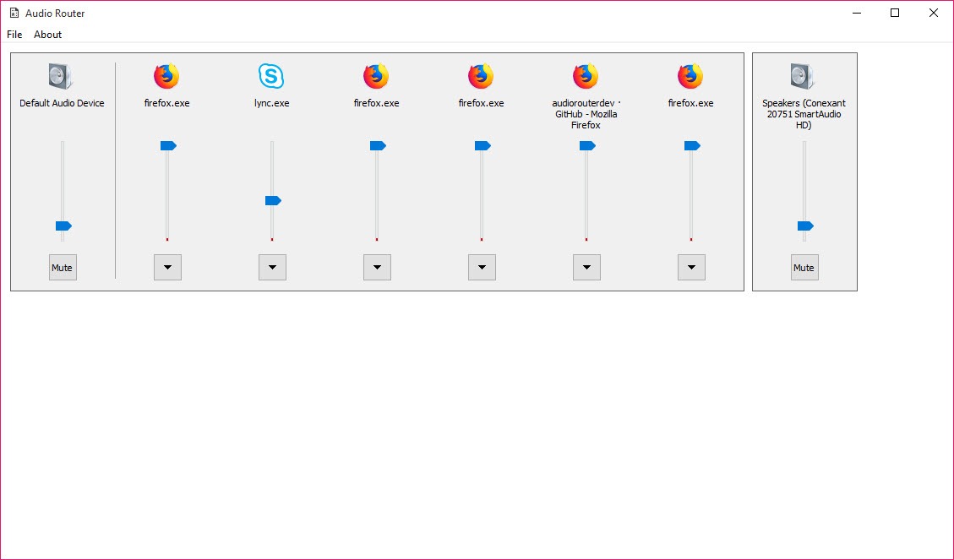Open the dropdown under the rightmost firefox.exe
The height and width of the screenshot is (560, 954).
[691, 268]
